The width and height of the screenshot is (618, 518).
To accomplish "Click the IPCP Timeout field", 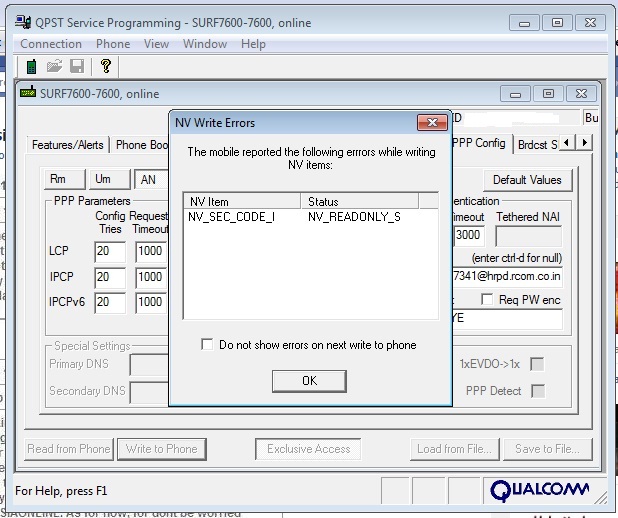I will point(151,277).
